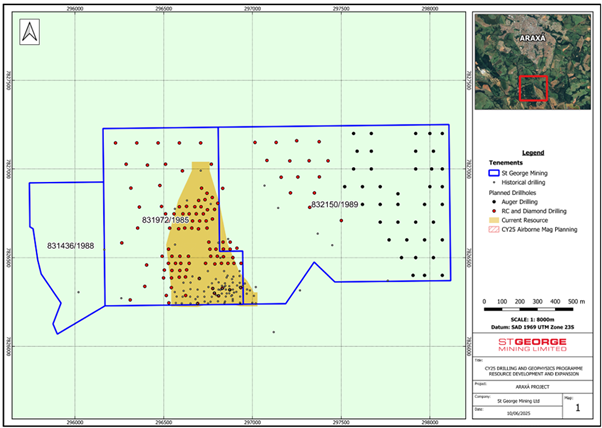602x428 pixels.
Task: Click the 298000 easting label at bottom
Action: click(430, 422)
